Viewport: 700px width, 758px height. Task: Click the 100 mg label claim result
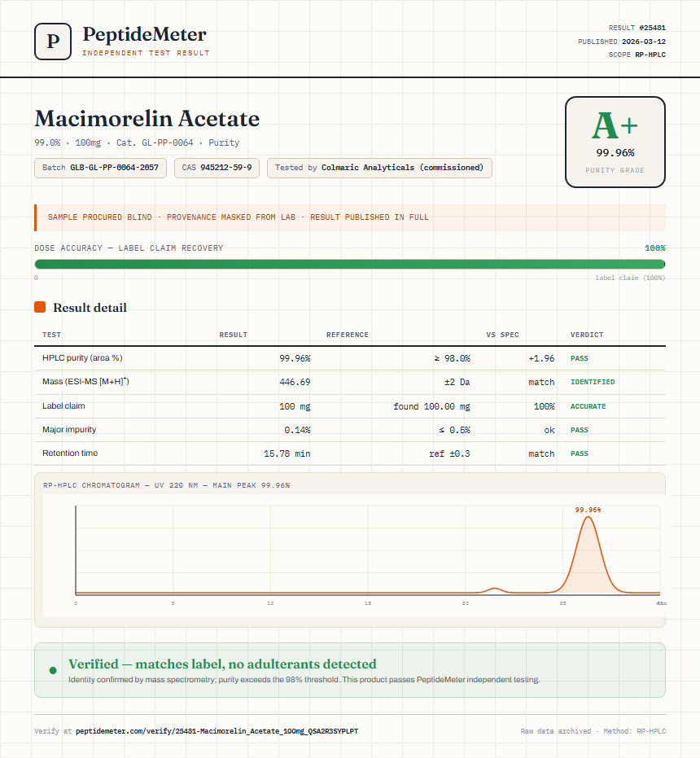(295, 406)
